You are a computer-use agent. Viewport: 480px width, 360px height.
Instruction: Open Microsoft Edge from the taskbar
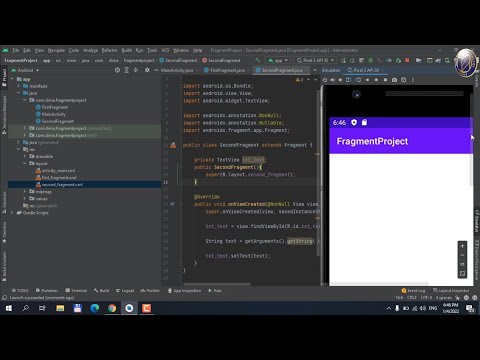[95, 308]
